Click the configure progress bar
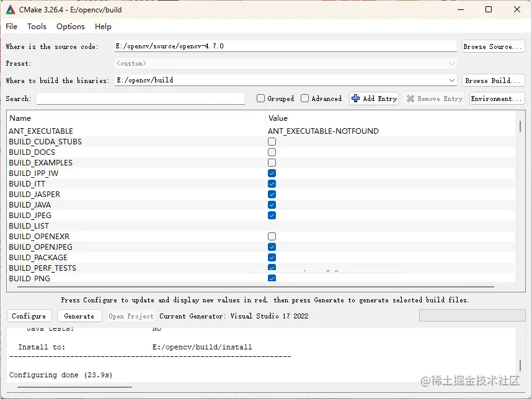The image size is (532, 399). tap(472, 315)
